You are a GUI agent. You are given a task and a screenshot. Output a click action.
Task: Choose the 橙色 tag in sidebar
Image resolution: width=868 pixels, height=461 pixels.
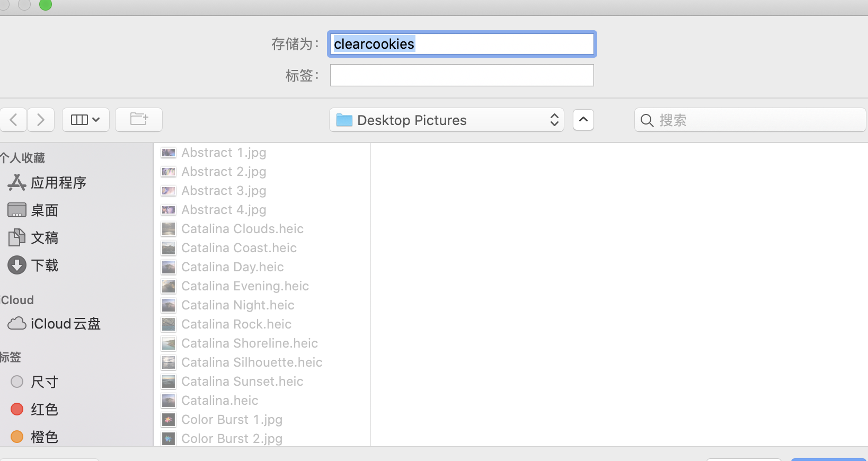[x=45, y=437]
